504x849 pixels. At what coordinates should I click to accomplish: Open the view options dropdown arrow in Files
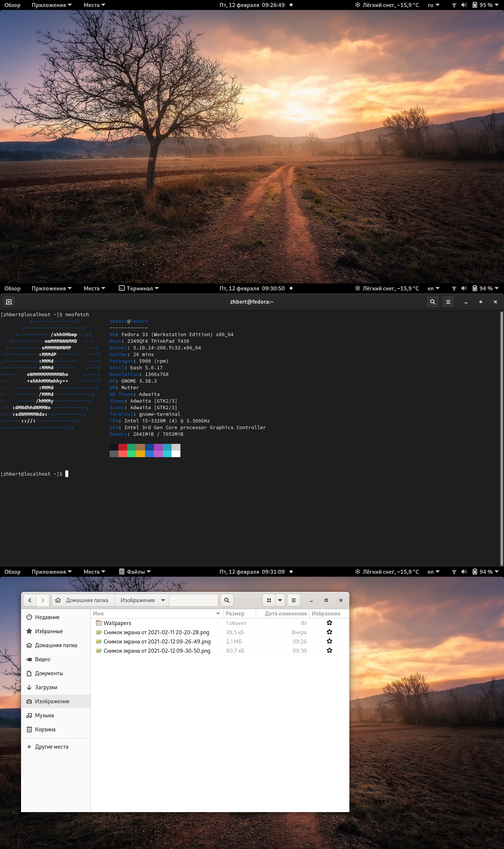(x=280, y=600)
